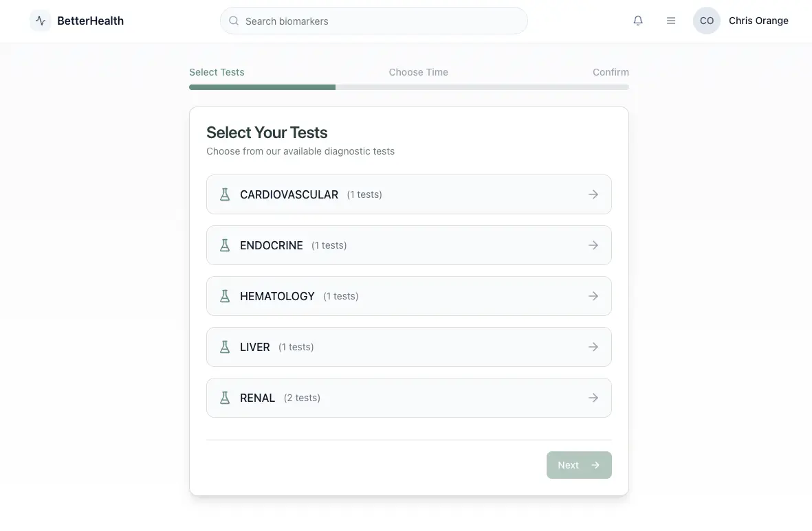Focus the Search biomarkers field
The image size is (812, 531).
tap(382, 21)
